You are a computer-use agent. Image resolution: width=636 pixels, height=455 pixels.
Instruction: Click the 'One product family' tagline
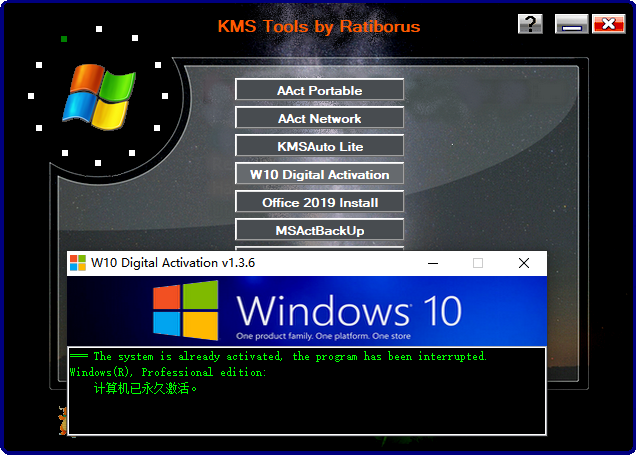point(323,336)
